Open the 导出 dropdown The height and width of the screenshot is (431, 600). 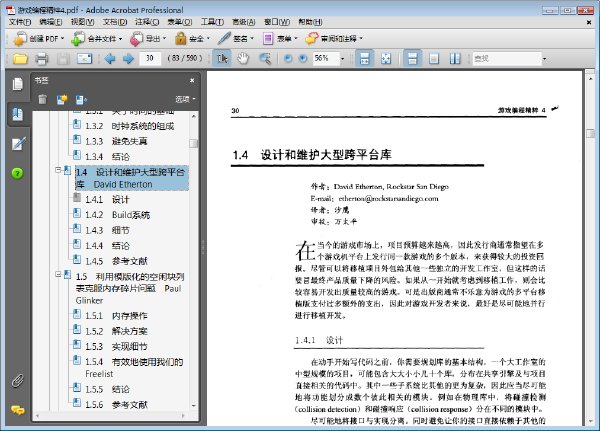[x=148, y=39]
